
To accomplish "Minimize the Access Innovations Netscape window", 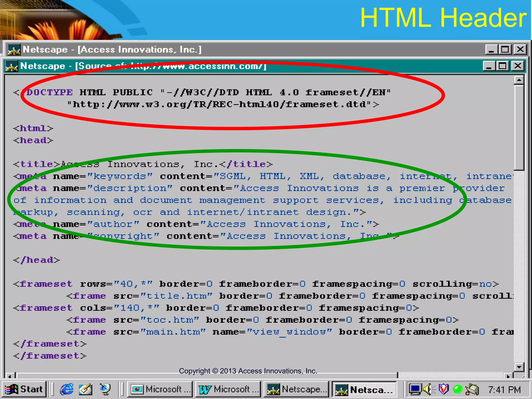I will click(x=491, y=49).
